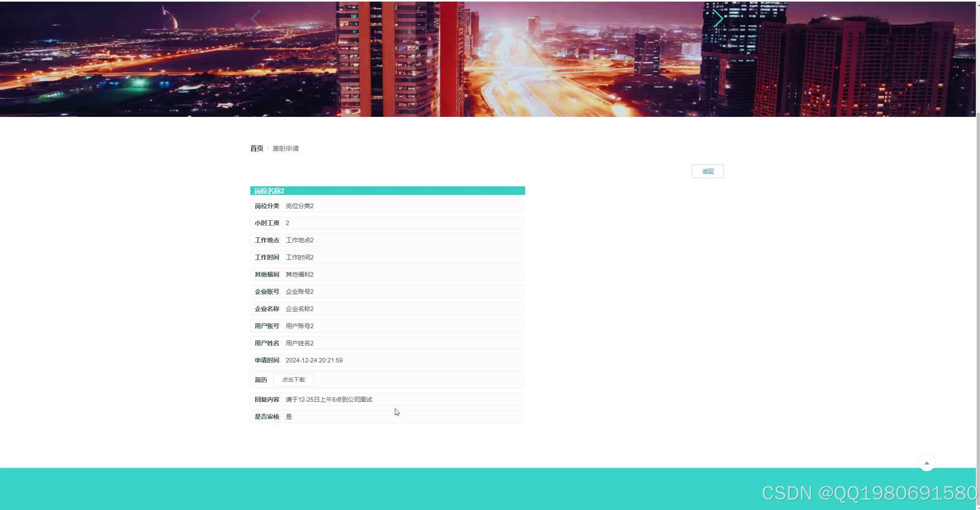Viewport: 980px width, 510px height.
Task: Click the 返回 button
Action: click(x=708, y=171)
